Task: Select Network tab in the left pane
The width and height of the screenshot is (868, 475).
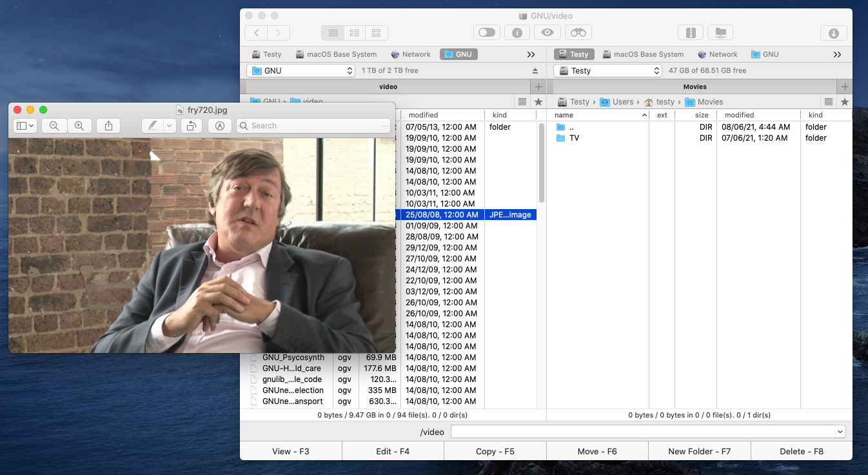Action: (x=411, y=54)
